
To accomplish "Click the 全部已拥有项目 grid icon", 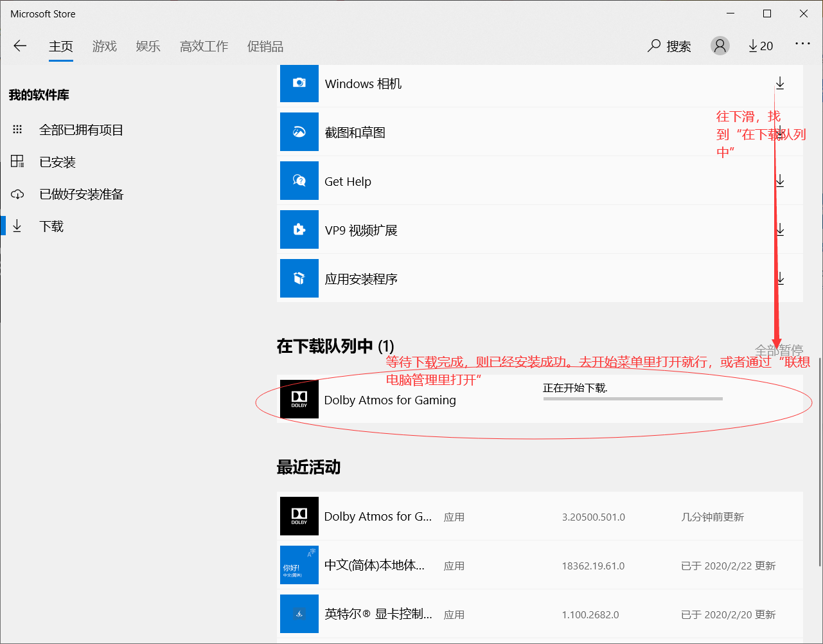I will click(x=17, y=130).
